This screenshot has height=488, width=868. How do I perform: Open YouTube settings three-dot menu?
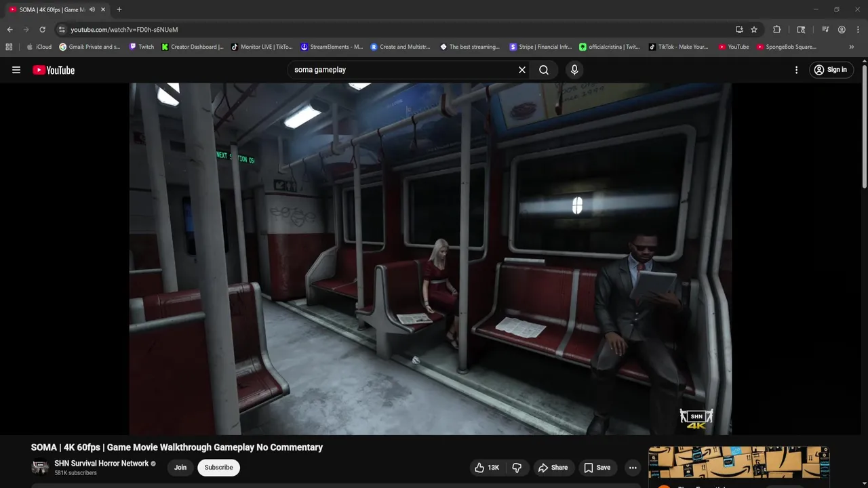coord(796,70)
